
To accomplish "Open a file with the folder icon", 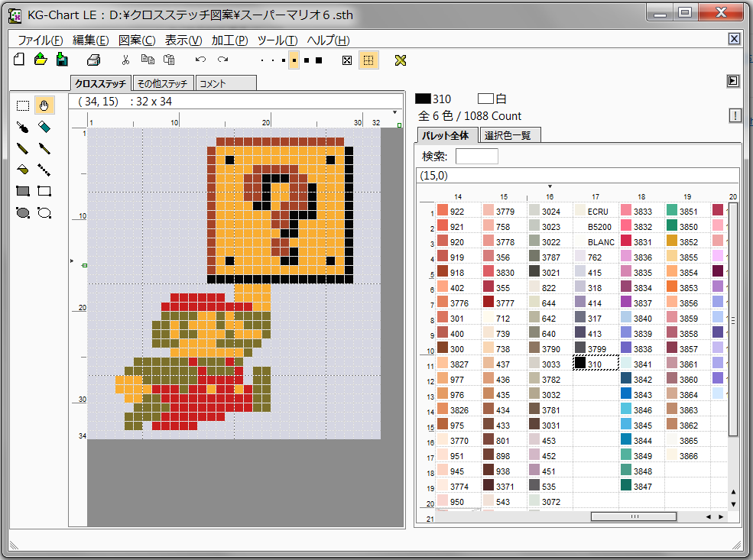I will point(41,60).
